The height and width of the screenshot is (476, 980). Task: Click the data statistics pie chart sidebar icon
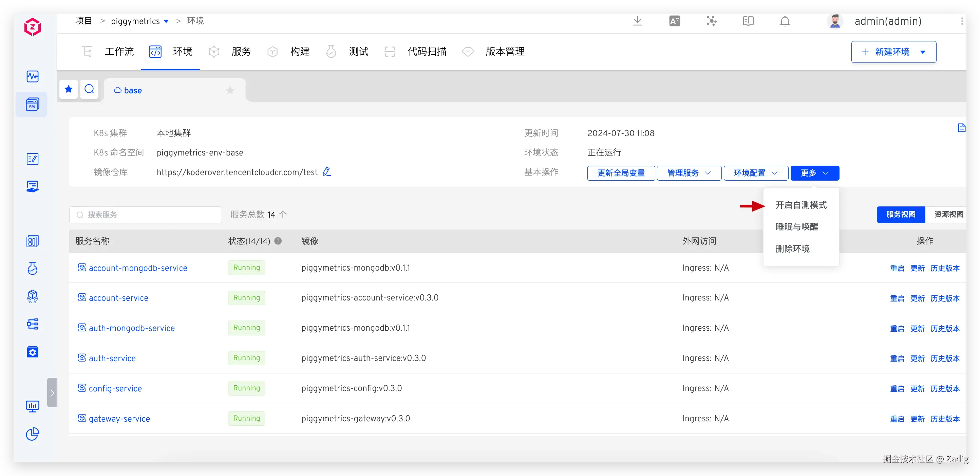[x=32, y=434]
